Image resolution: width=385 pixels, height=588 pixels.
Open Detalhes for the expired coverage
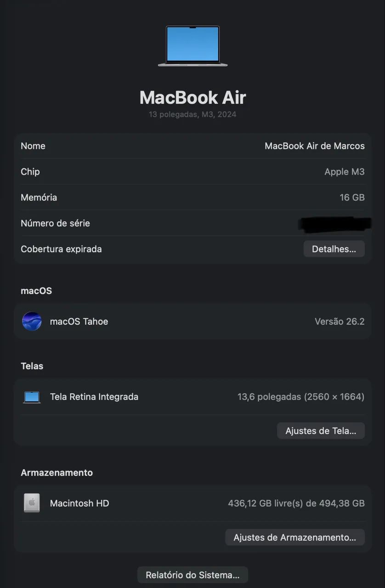tap(334, 249)
